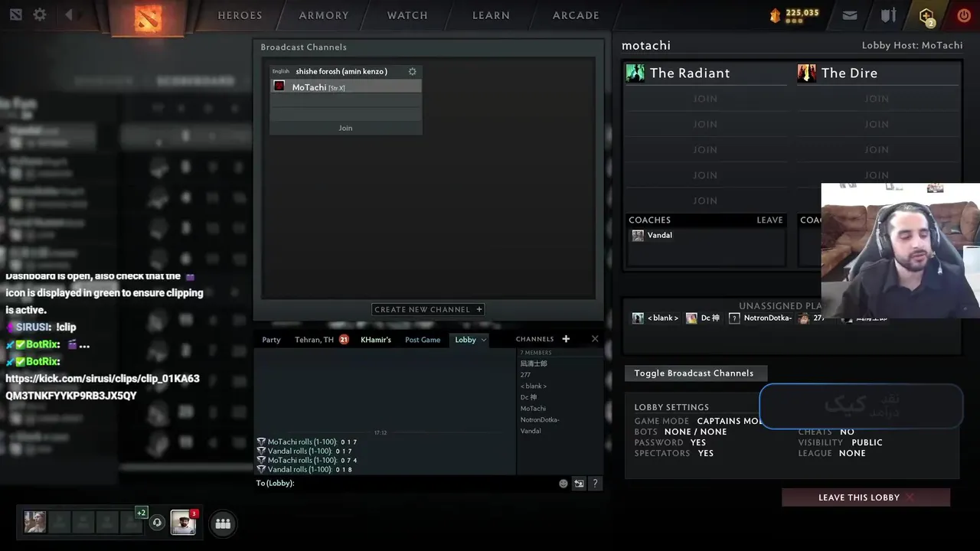Select Vandal in channel members list

pos(531,431)
